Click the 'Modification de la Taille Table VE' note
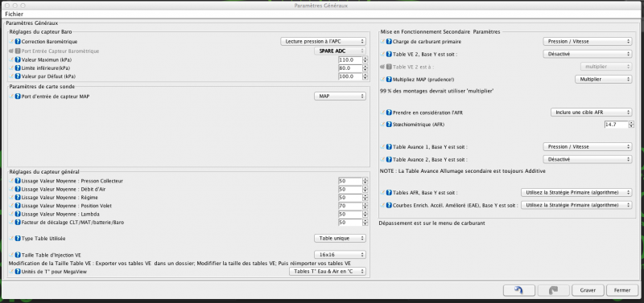This screenshot has height=303, width=644. [x=180, y=264]
